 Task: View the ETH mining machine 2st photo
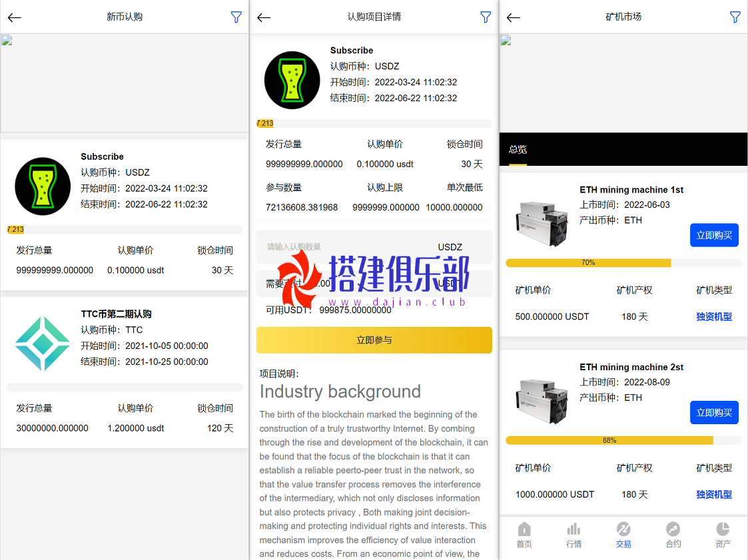542,401
